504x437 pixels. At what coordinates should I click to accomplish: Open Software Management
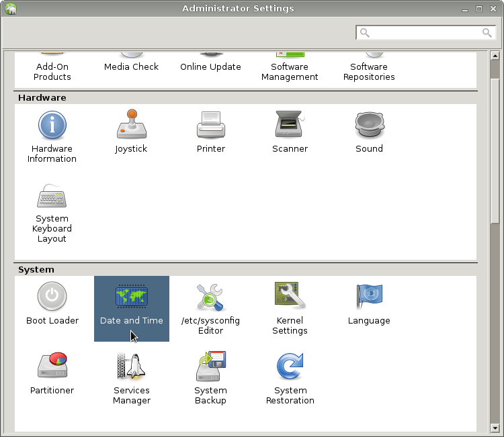(x=290, y=68)
